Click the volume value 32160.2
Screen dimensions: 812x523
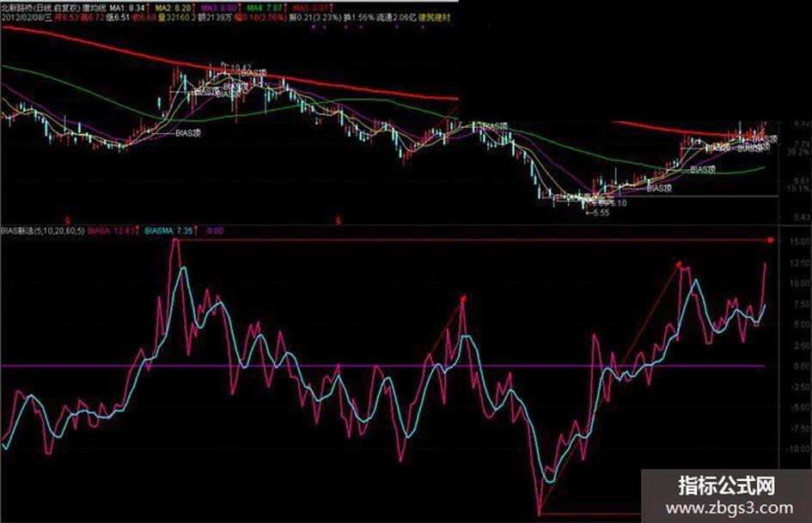180,17
